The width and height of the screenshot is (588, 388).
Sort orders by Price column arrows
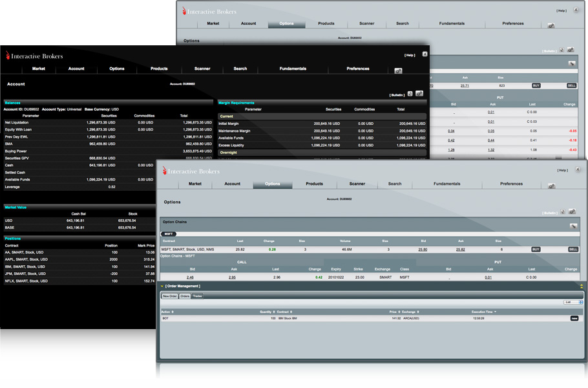pos(399,312)
